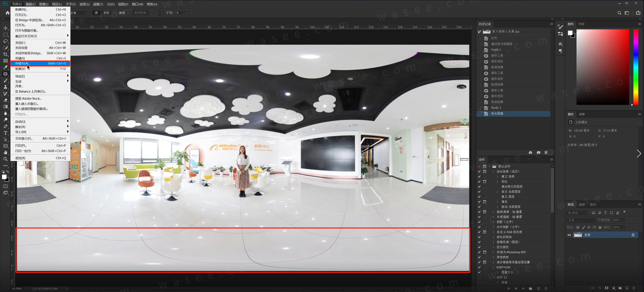
Task: Collapse the 默认动作 action set
Action: (x=489, y=166)
